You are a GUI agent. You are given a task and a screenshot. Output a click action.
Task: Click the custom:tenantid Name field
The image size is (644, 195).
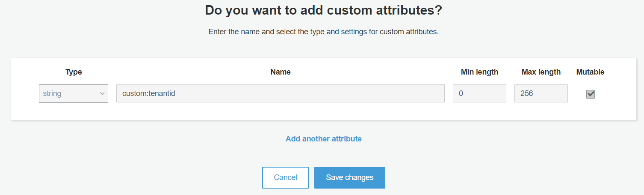click(280, 93)
